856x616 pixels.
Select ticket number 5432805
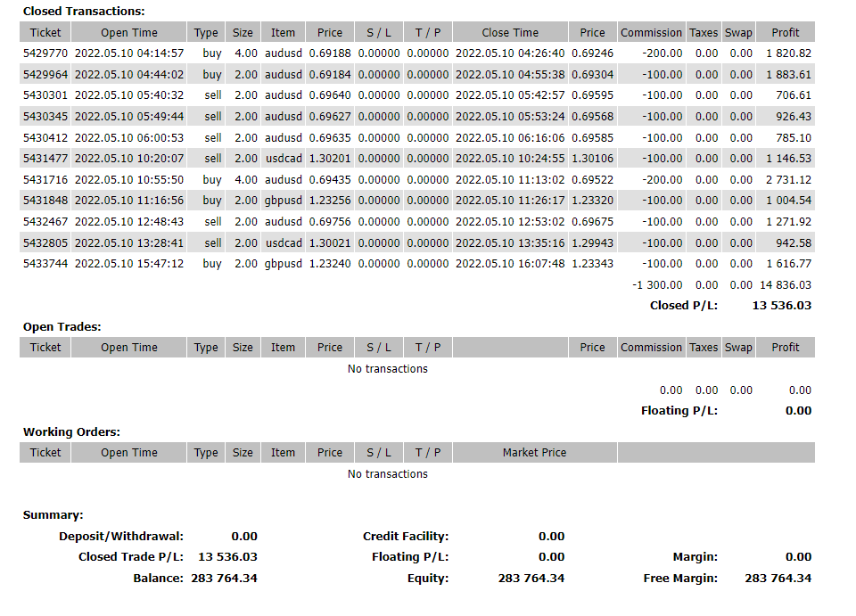(45, 242)
